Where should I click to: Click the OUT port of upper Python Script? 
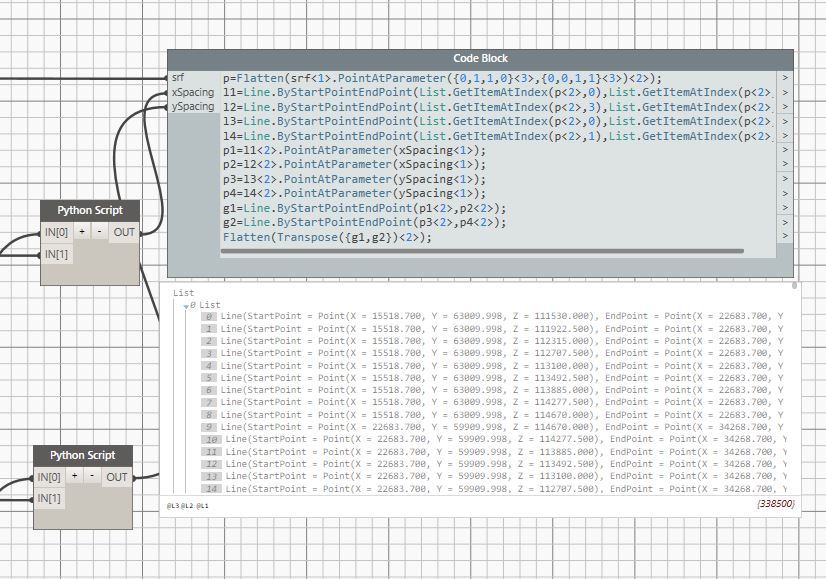[124, 232]
